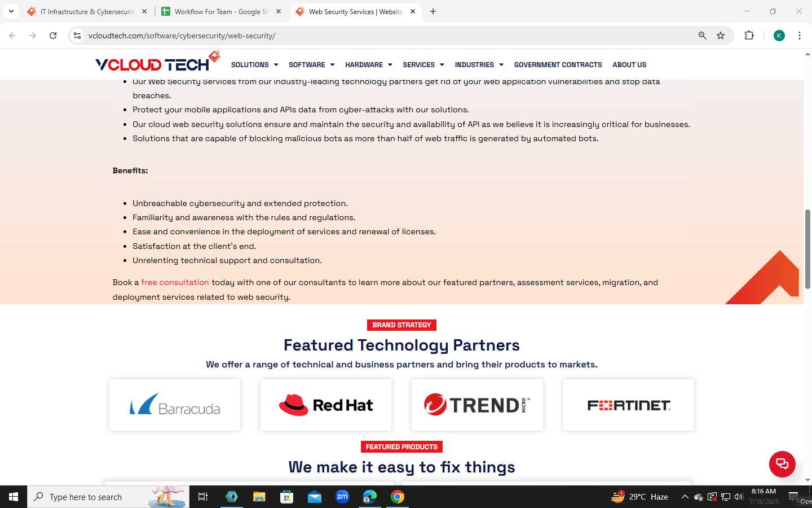This screenshot has width=812, height=508.
Task: Open the Fortinet partner card
Action: click(x=629, y=405)
